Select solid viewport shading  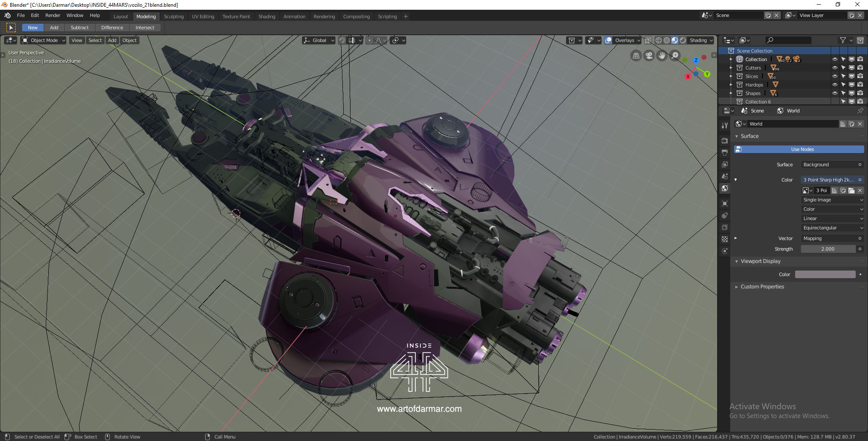[667, 40]
